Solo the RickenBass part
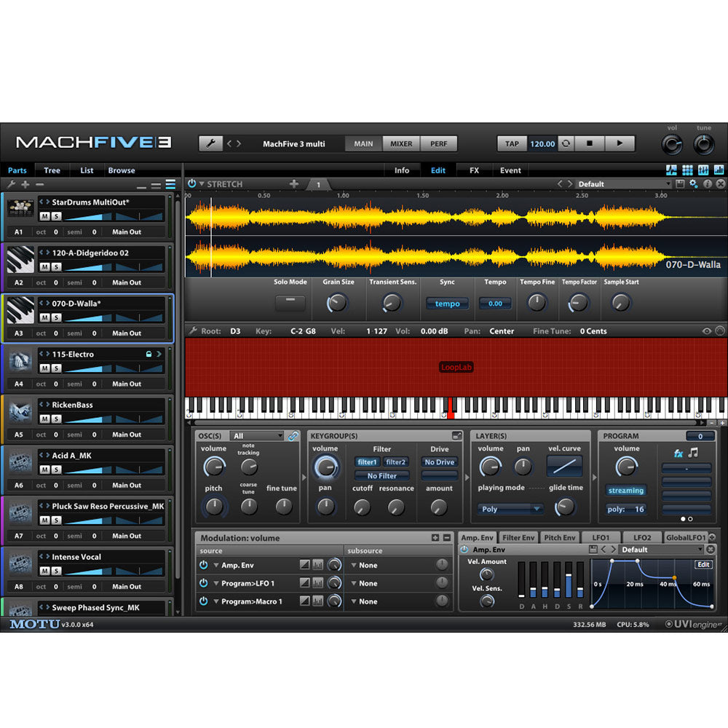 click(x=56, y=419)
